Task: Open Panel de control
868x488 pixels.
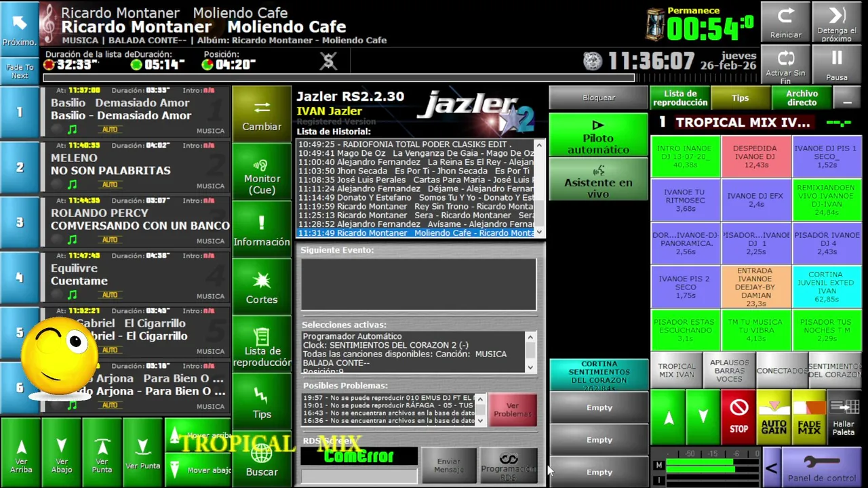Action: pos(821,467)
